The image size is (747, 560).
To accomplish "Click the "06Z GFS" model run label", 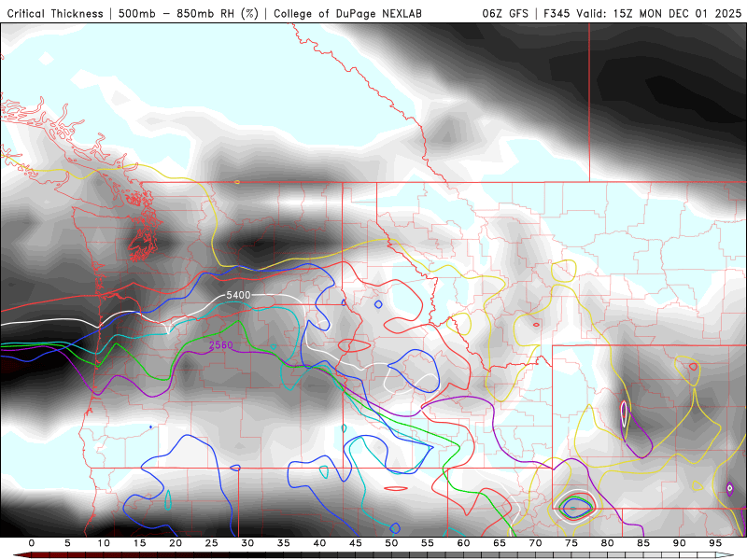I will click(505, 14).
